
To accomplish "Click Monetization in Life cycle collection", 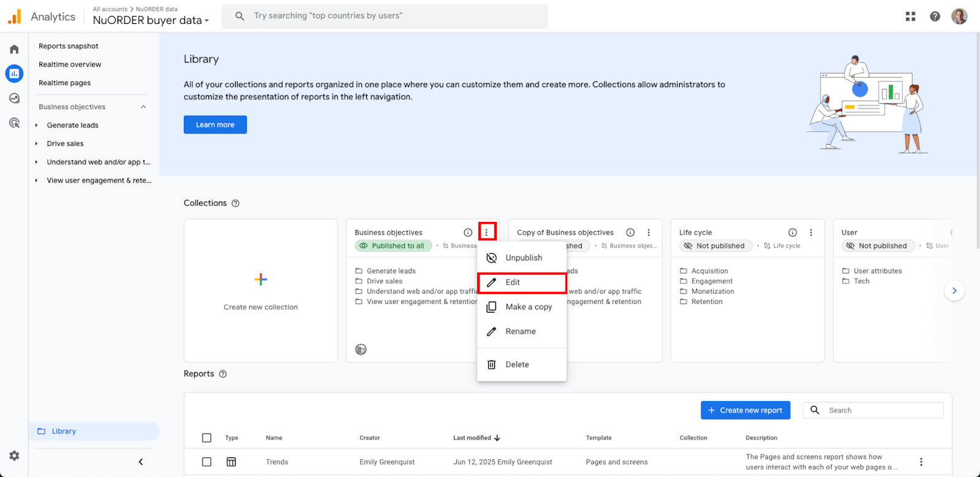I will (713, 292).
